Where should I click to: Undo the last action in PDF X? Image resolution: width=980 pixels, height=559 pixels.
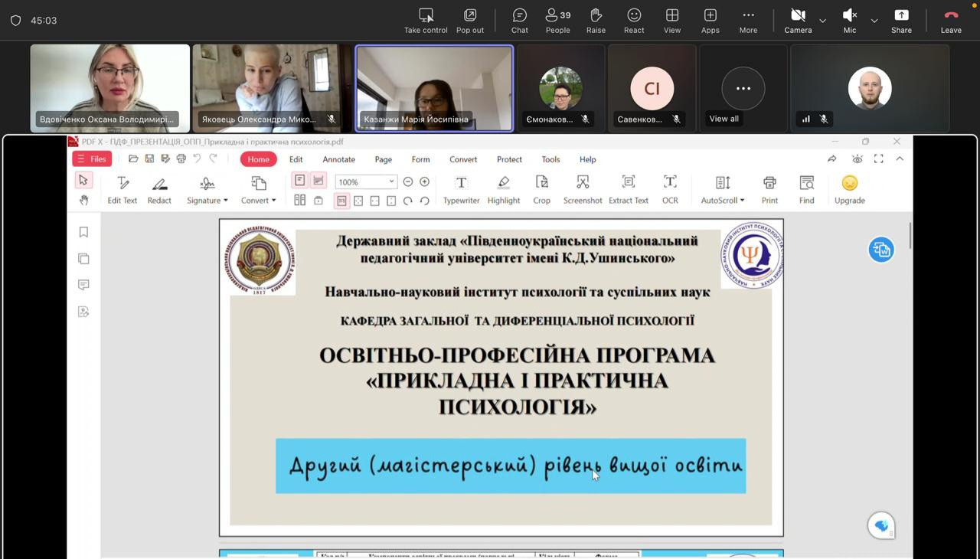(197, 159)
